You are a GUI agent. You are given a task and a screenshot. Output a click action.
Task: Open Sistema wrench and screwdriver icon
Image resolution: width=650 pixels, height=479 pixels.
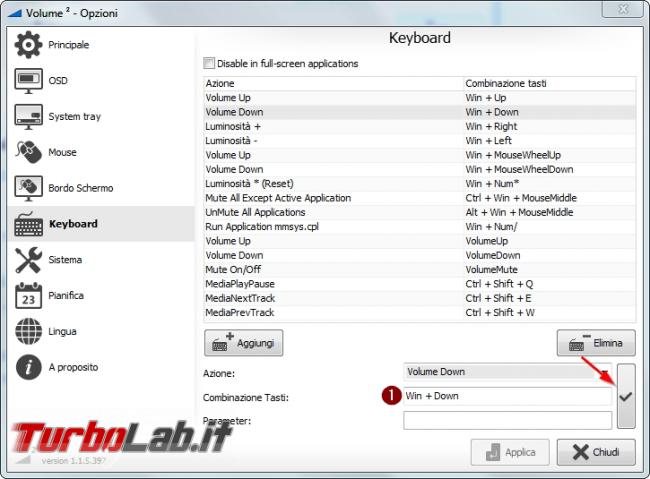point(28,260)
